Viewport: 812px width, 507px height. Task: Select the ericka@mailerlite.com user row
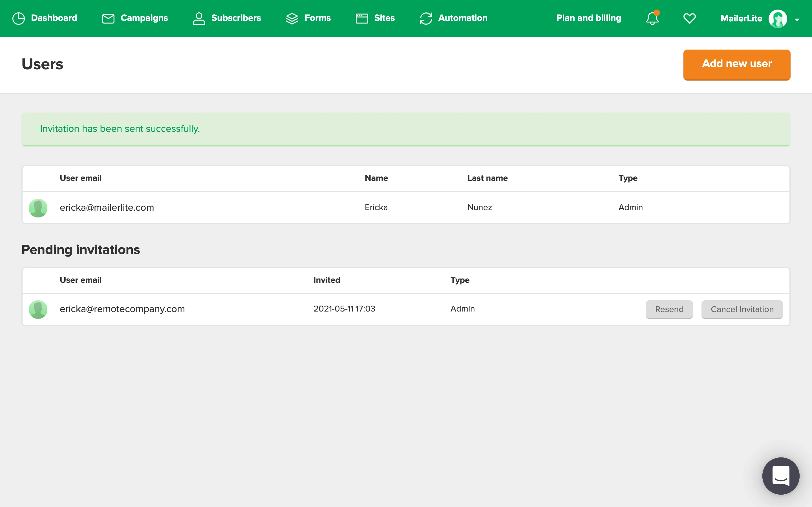coord(107,208)
